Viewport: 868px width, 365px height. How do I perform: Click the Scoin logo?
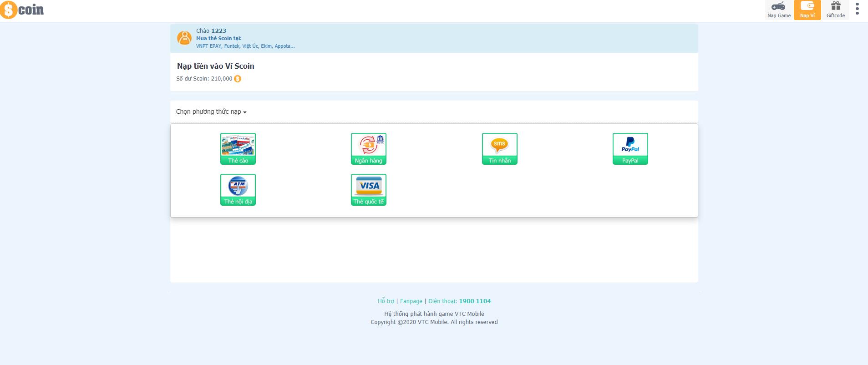[x=22, y=10]
